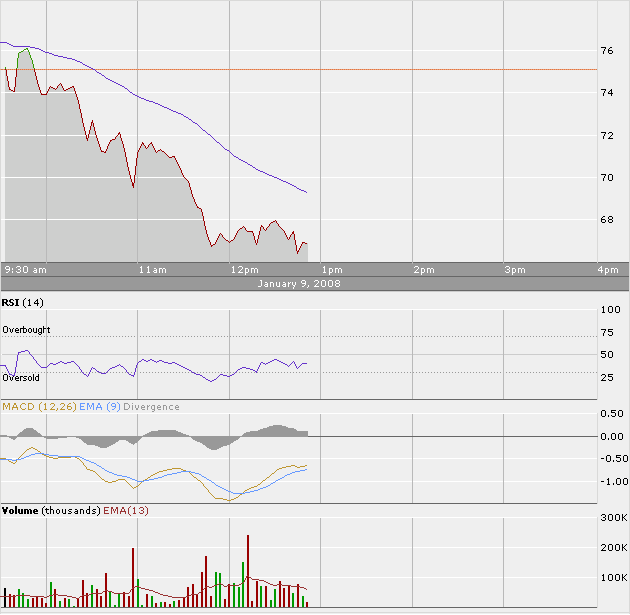
Task: Click the 4pm closing time label
Action: coord(607,269)
